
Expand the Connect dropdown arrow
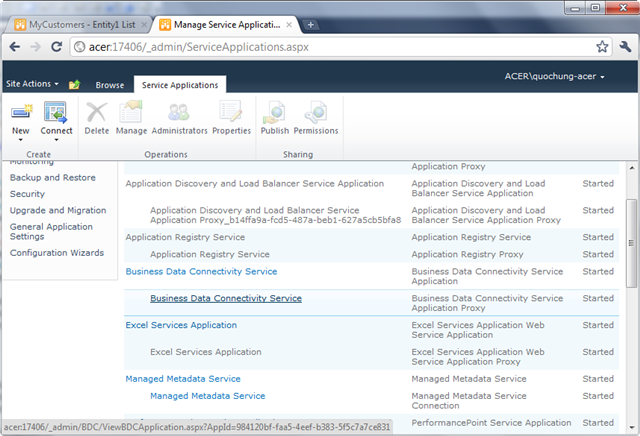pos(56,140)
